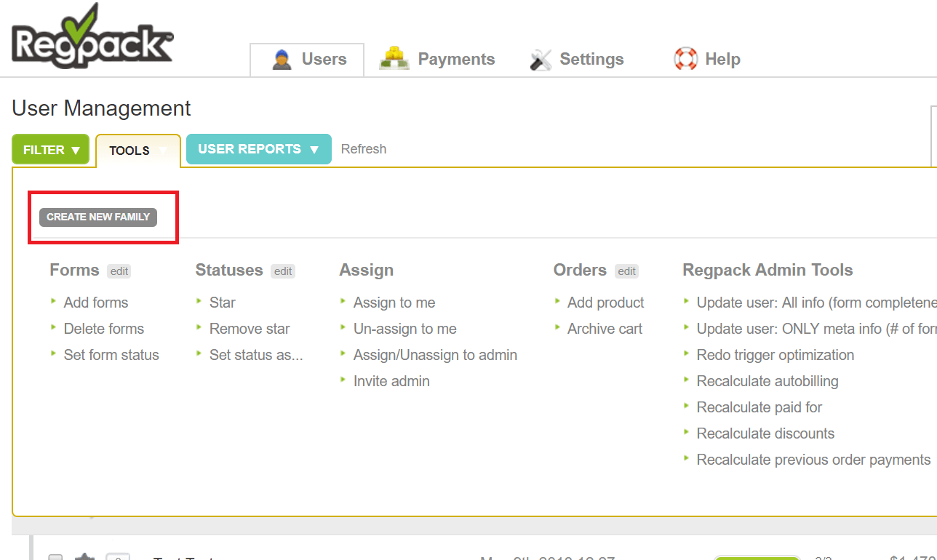This screenshot has height=560, width=937.
Task: Click edit next to Statuses heading
Action: pyautogui.click(x=283, y=271)
